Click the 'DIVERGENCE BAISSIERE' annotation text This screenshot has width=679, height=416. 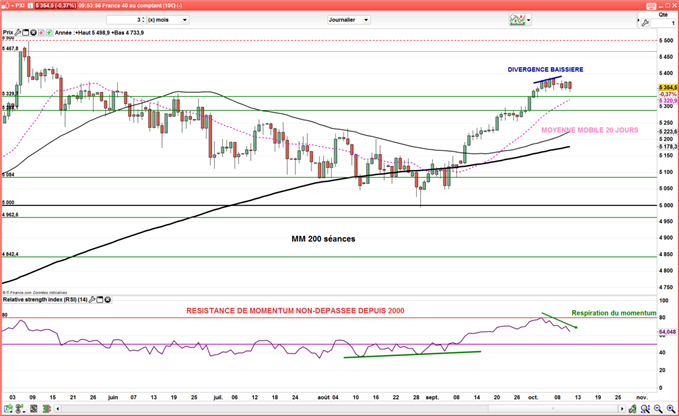click(545, 69)
